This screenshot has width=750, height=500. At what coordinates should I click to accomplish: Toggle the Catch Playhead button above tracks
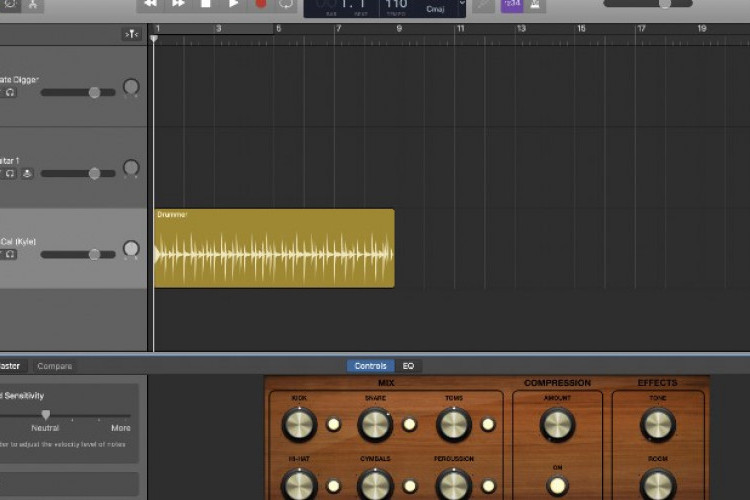tap(132, 34)
